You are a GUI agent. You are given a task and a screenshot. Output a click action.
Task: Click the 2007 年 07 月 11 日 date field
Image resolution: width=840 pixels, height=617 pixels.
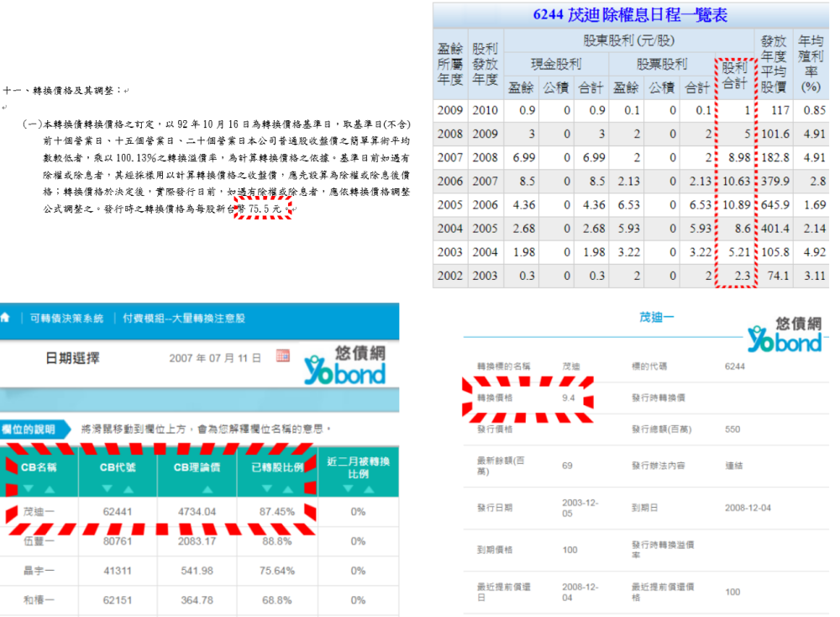(215, 358)
